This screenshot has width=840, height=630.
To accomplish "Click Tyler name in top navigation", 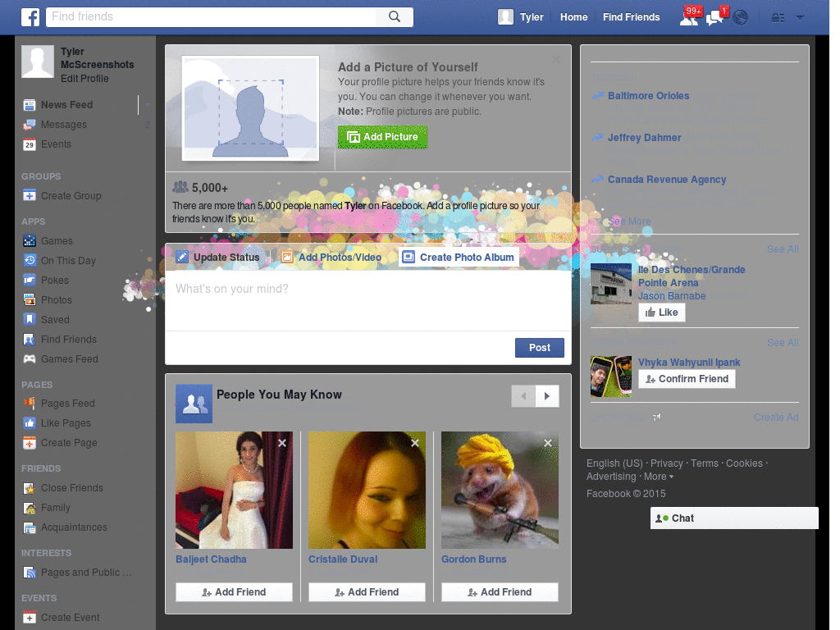I will 532,17.
